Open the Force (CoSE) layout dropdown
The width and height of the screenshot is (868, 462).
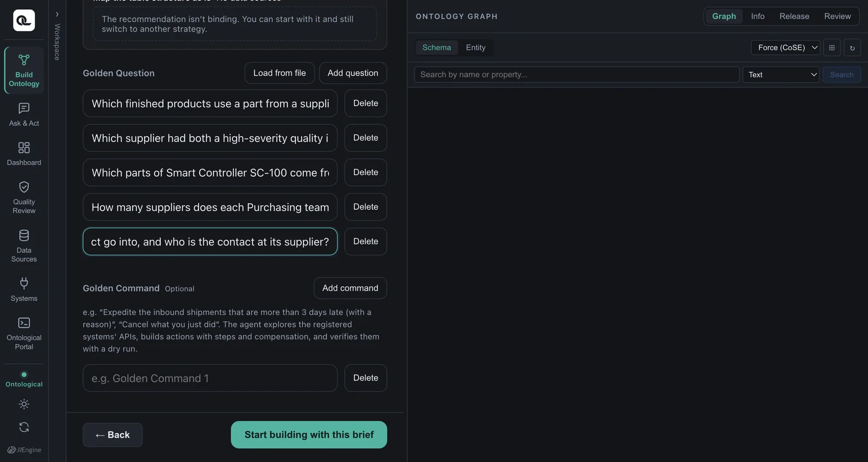(x=786, y=48)
